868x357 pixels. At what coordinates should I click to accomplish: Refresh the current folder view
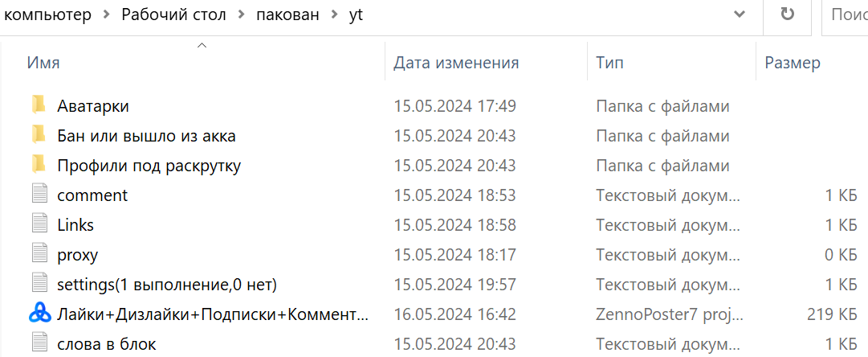pyautogui.click(x=788, y=14)
